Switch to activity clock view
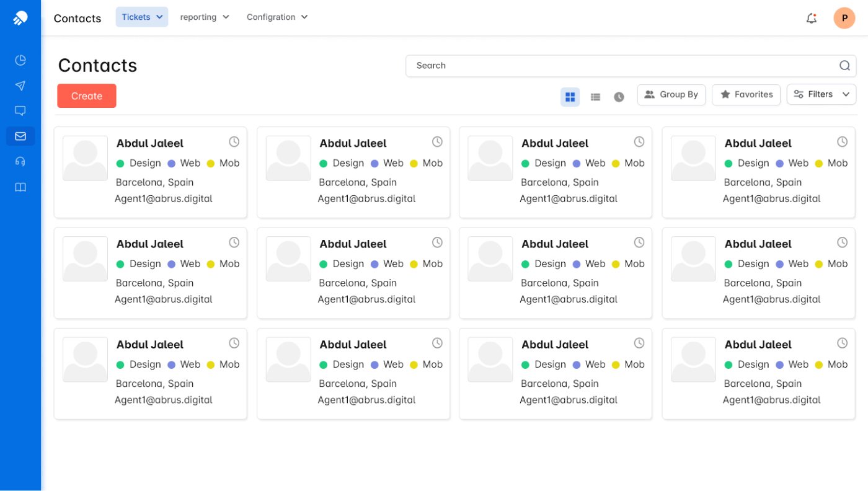The width and height of the screenshot is (868, 491). coord(619,97)
